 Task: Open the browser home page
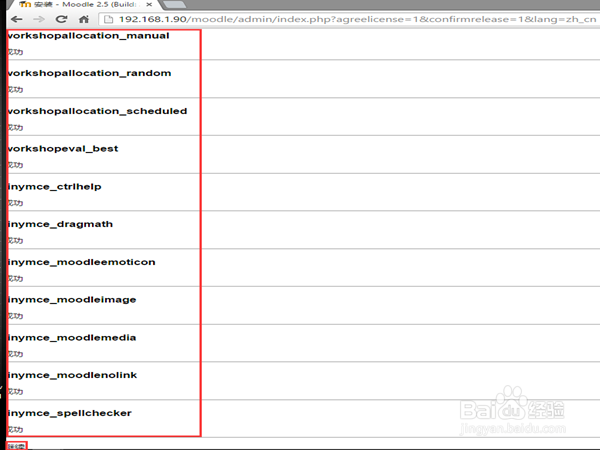click(84, 19)
